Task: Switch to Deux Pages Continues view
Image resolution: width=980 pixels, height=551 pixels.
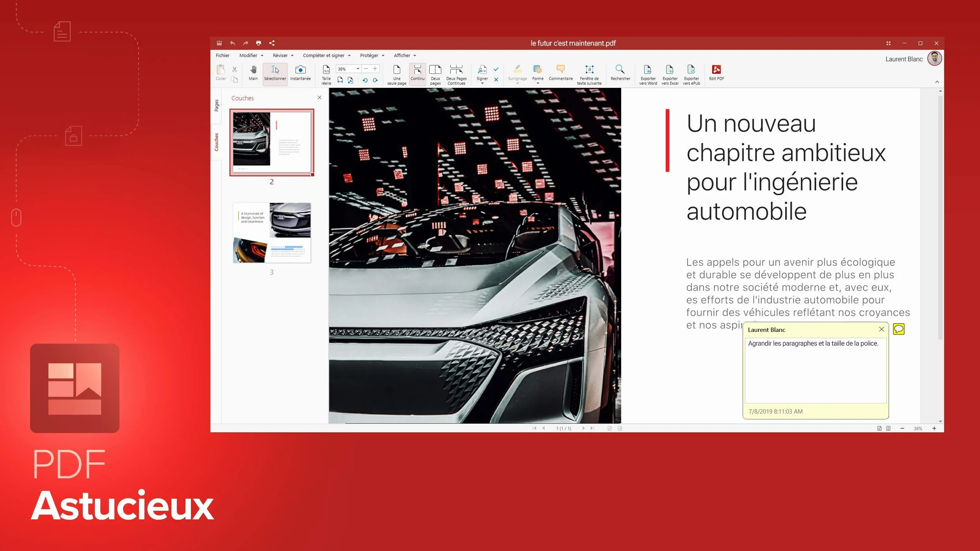Action: (456, 75)
